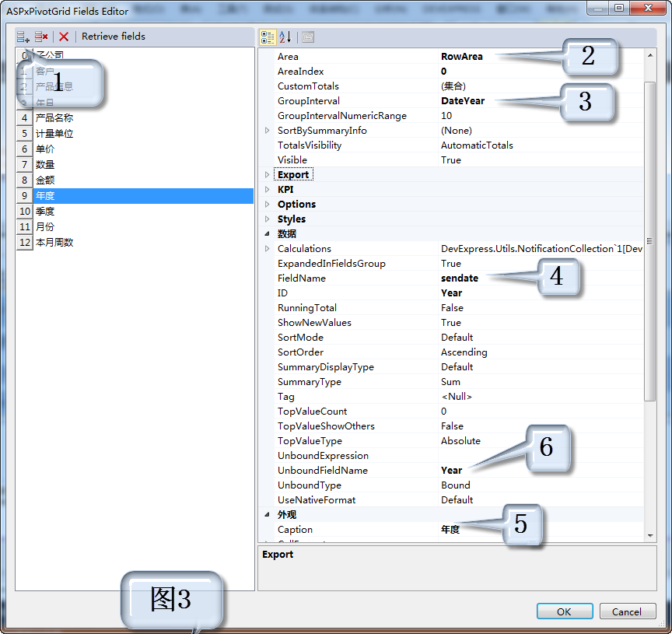Click the Visible property True value
672x634 pixels.
[x=451, y=160]
